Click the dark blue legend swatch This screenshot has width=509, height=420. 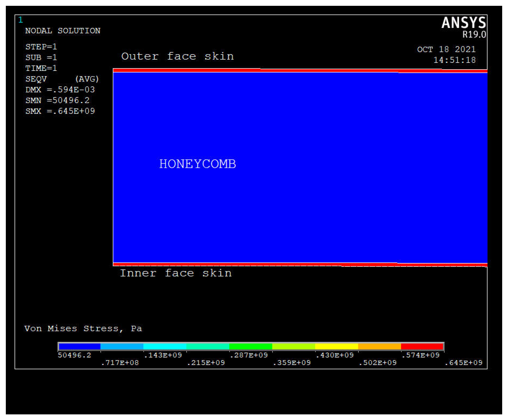tap(80, 347)
